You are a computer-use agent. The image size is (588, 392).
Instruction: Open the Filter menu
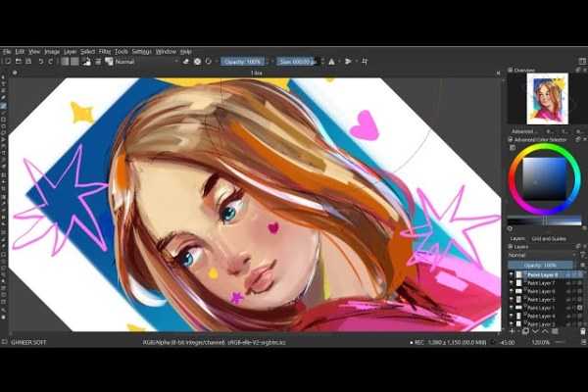[104, 51]
